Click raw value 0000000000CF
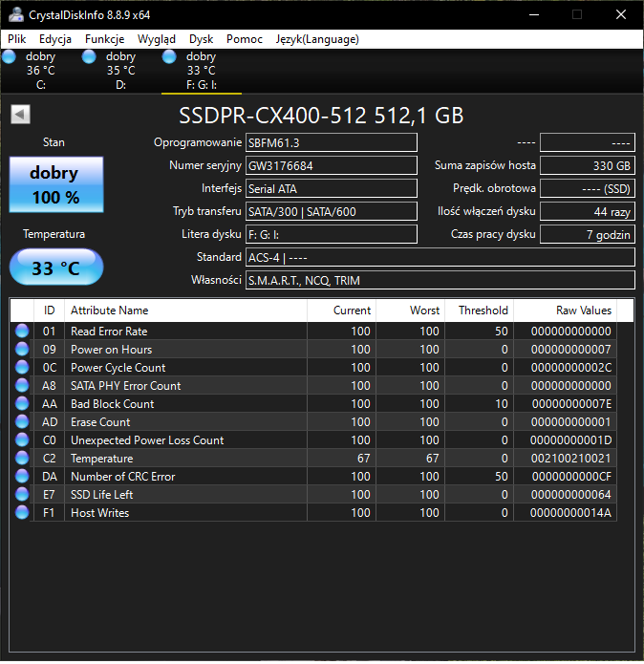Screen dimensions: 644x664 pos(571,477)
